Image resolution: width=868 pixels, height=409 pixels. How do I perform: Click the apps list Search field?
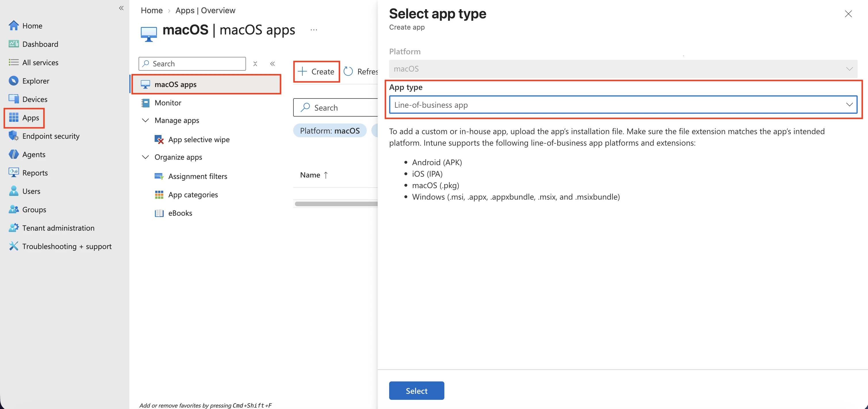click(336, 107)
